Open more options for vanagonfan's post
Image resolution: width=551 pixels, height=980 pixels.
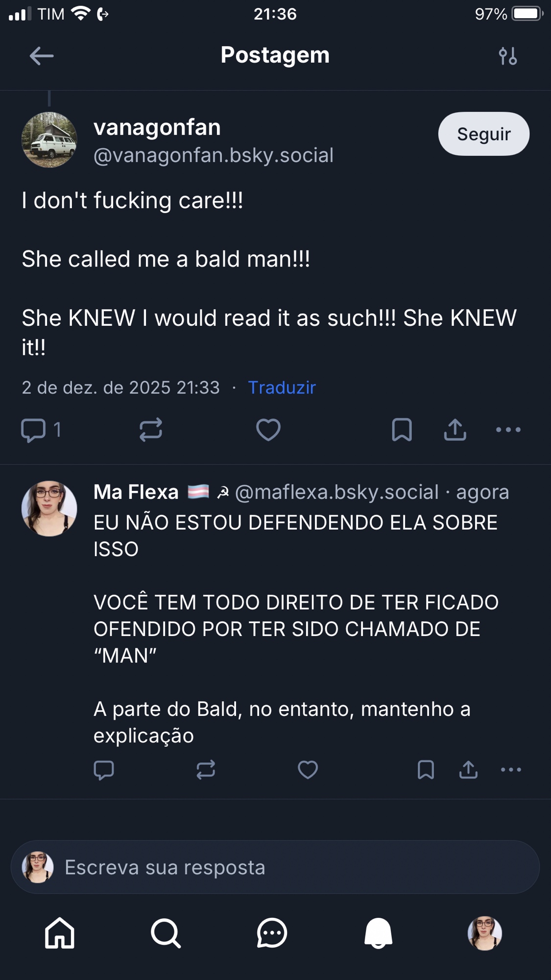pos(508,430)
